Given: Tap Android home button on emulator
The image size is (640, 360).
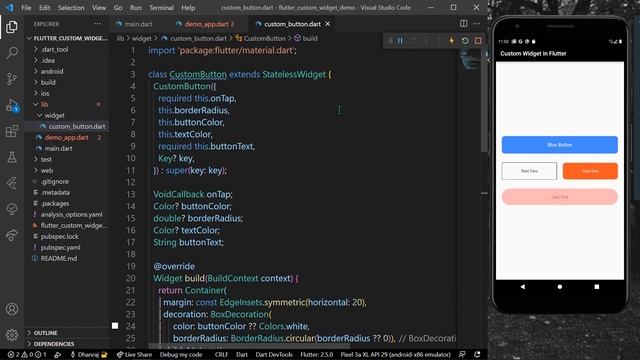Looking at the screenshot, I should [x=560, y=287].
